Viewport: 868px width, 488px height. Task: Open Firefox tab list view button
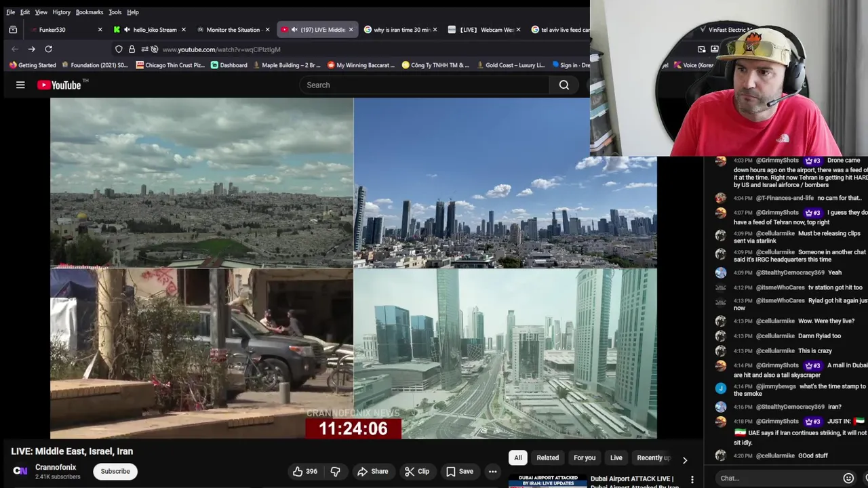[x=13, y=30]
